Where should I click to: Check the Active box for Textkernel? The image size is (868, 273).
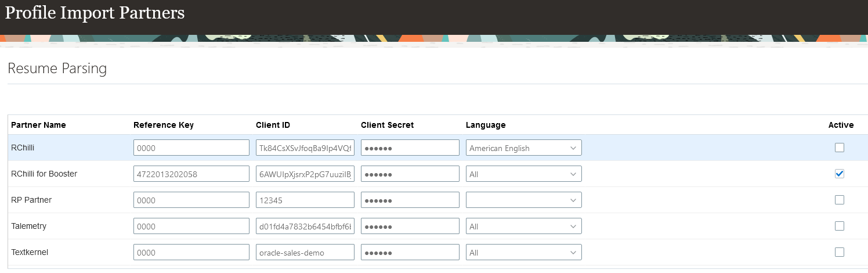839,252
